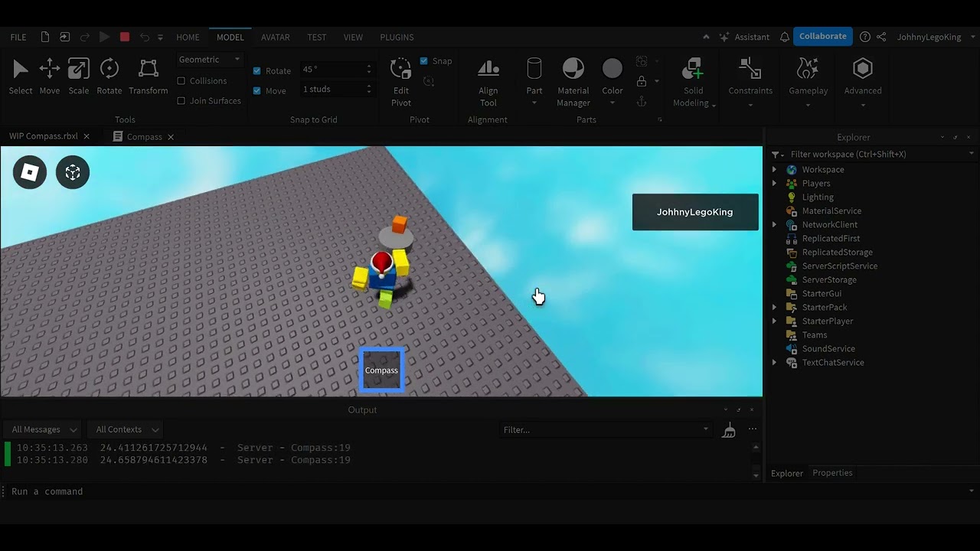Enable the Join Surfaces checkbox
Viewport: 980px width, 551px height.
(x=181, y=101)
